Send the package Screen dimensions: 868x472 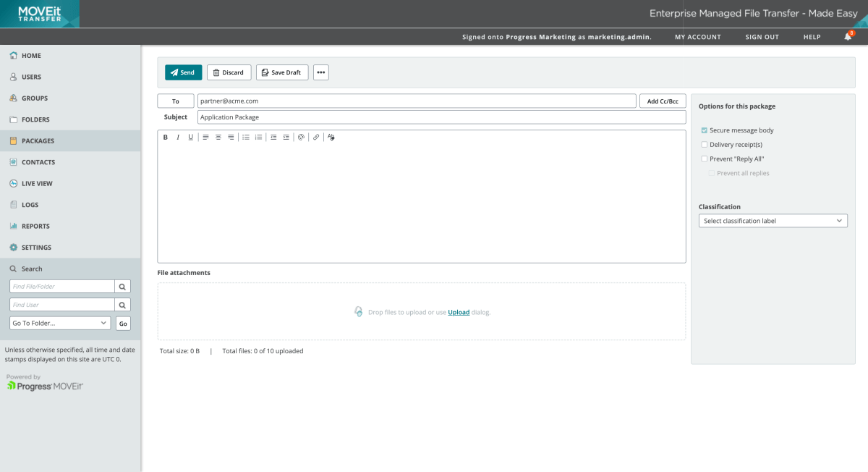click(x=183, y=72)
